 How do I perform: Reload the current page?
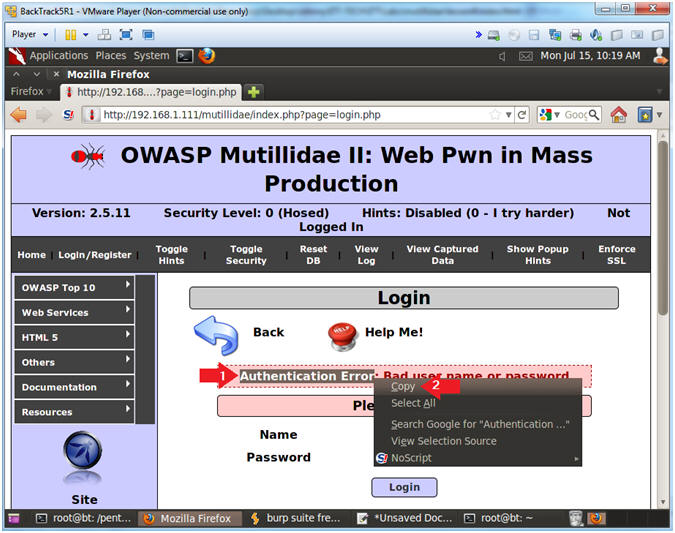point(522,115)
